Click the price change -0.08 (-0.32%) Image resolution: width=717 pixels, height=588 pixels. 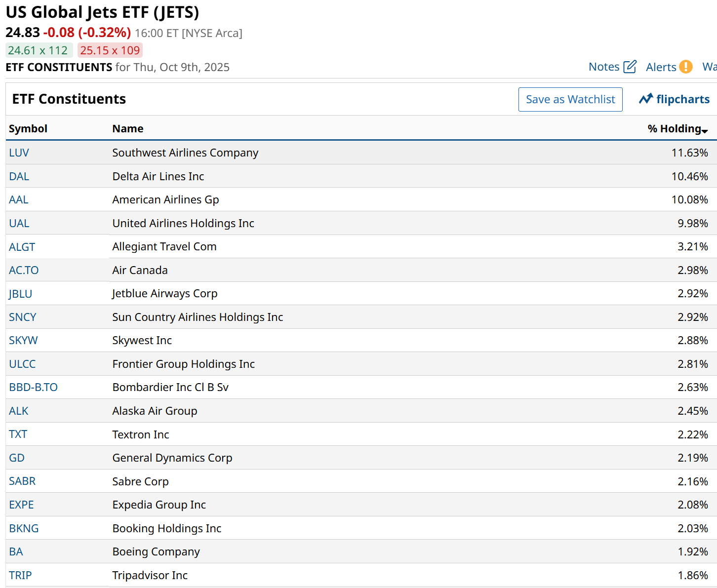click(x=87, y=33)
